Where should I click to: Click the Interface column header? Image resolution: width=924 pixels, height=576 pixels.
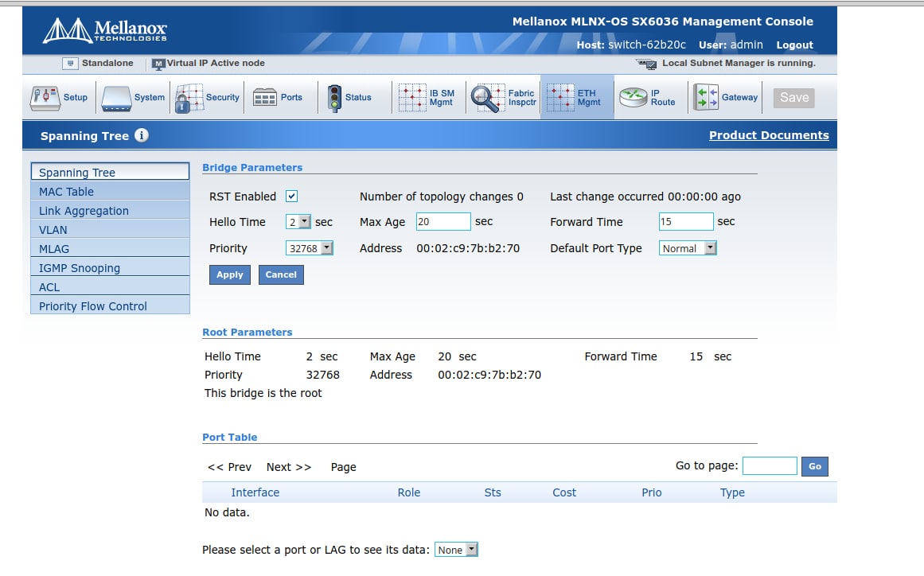click(255, 492)
